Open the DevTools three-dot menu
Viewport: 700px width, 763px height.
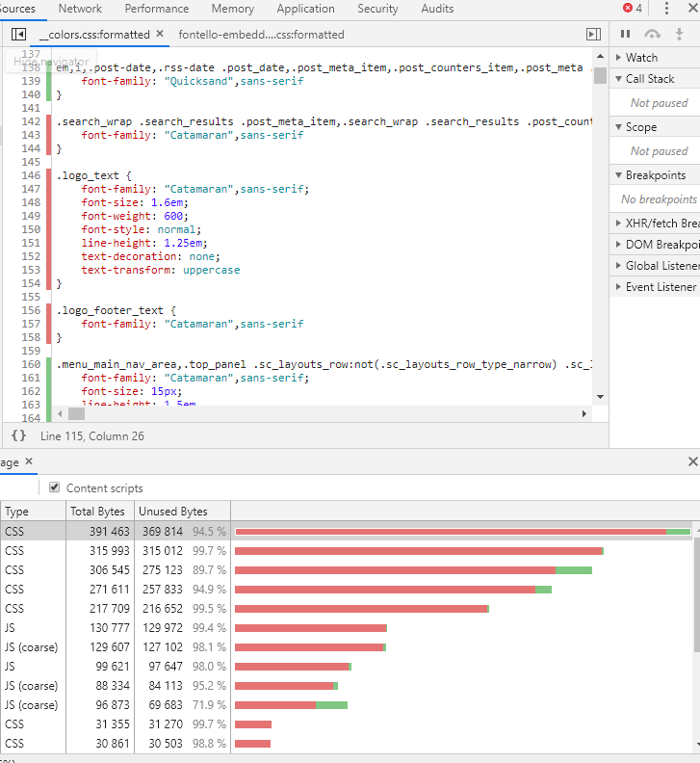[666, 8]
